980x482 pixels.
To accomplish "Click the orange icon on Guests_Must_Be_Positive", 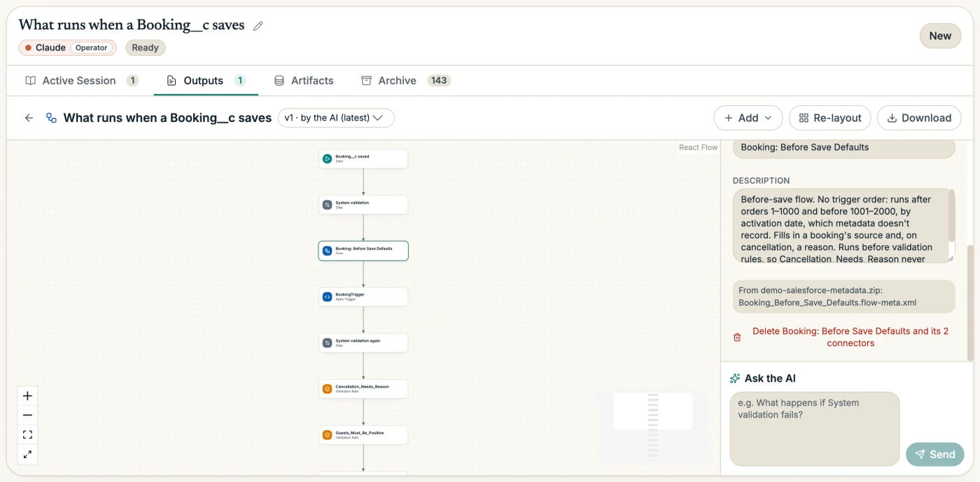I will 327,435.
